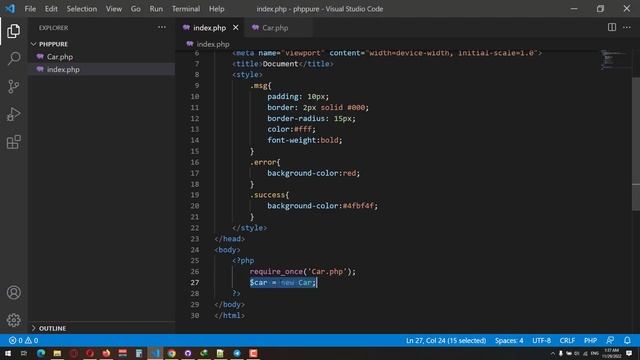Change language mode via PHP status item
The height and width of the screenshot is (360, 640).
[x=590, y=340]
